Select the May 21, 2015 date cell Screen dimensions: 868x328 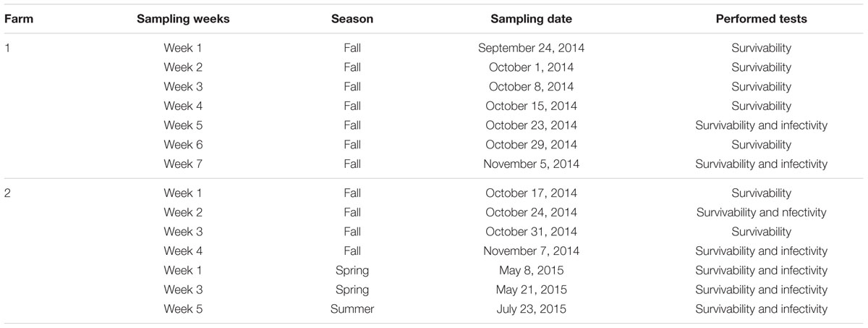click(x=531, y=290)
